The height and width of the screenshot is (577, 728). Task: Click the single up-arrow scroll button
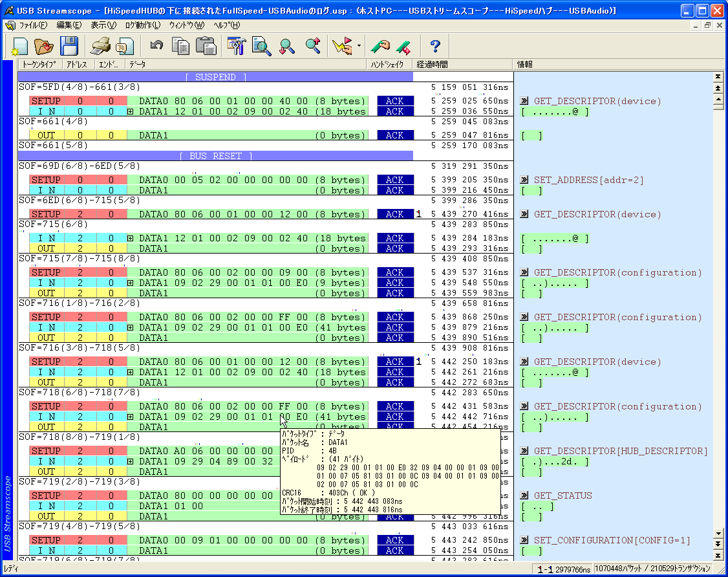tap(718, 99)
